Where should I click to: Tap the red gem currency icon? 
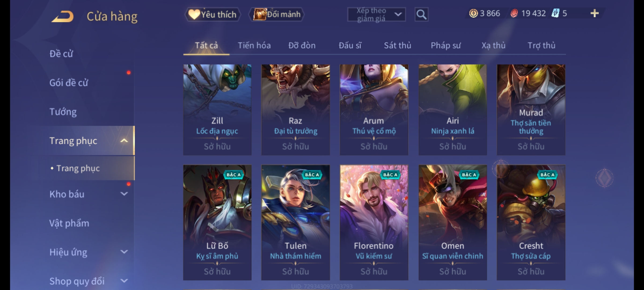click(514, 13)
